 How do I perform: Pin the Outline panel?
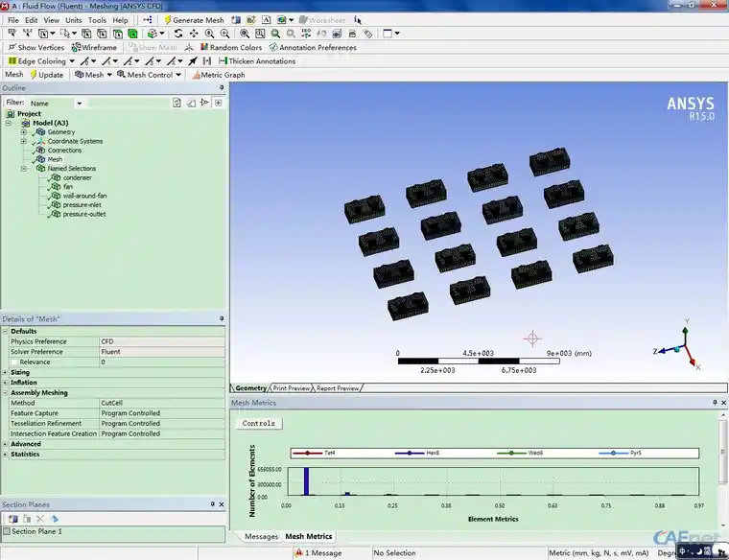[x=222, y=88]
